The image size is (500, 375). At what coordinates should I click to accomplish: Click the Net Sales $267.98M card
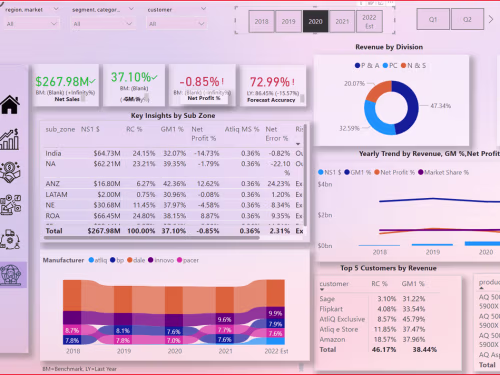tap(66, 85)
